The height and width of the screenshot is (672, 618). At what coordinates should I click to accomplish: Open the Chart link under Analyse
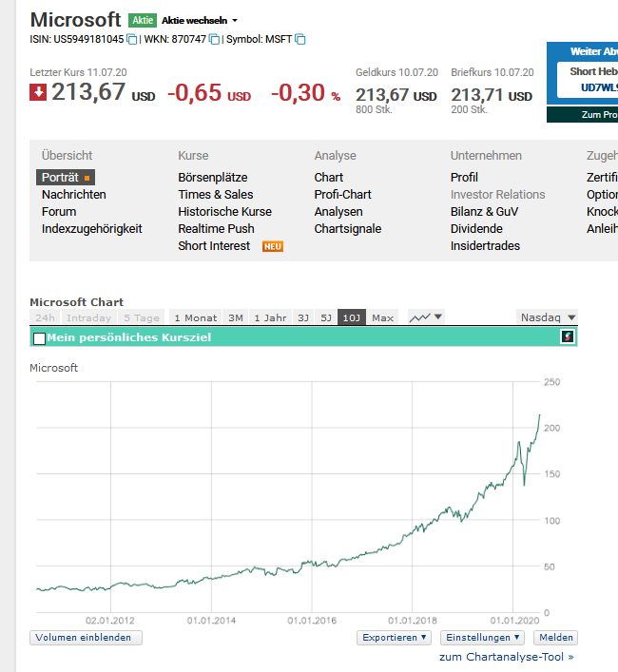329,178
